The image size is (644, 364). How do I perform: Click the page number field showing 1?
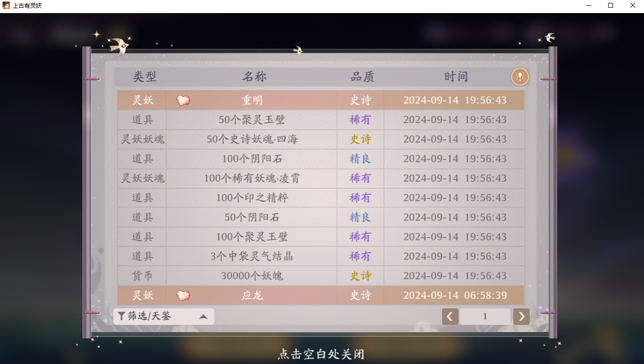[485, 317]
